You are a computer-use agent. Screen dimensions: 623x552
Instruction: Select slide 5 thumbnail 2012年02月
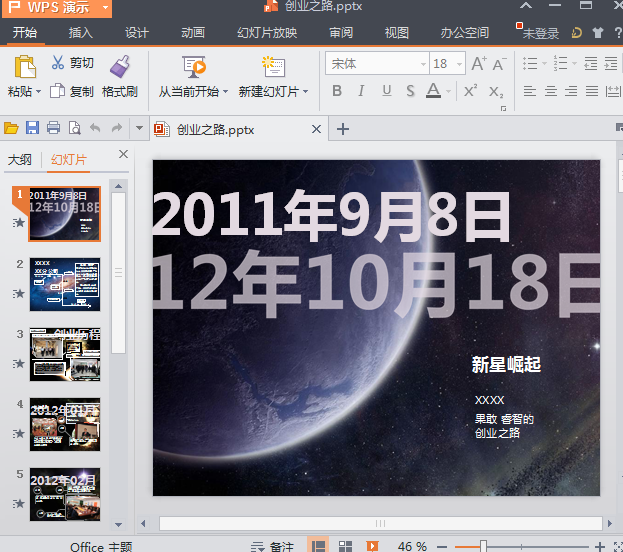click(65, 494)
